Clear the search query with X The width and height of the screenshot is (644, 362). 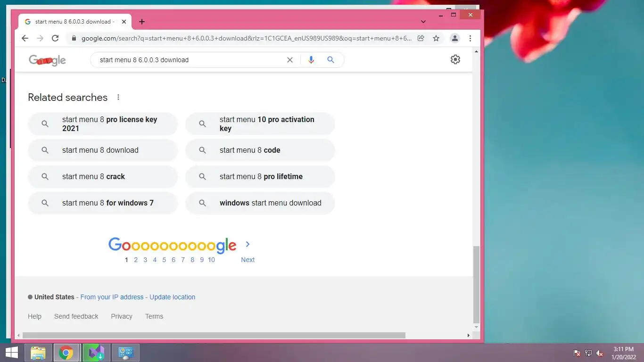click(290, 60)
